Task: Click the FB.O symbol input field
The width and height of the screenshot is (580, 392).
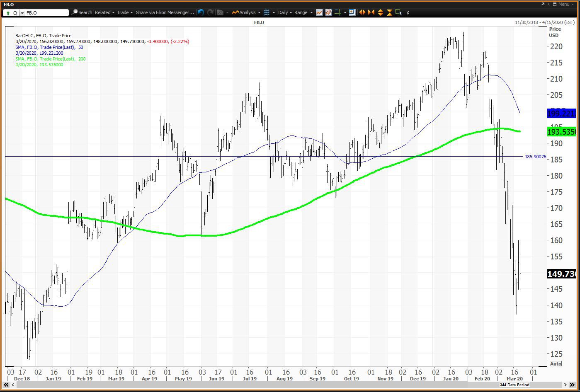Action: [47, 13]
